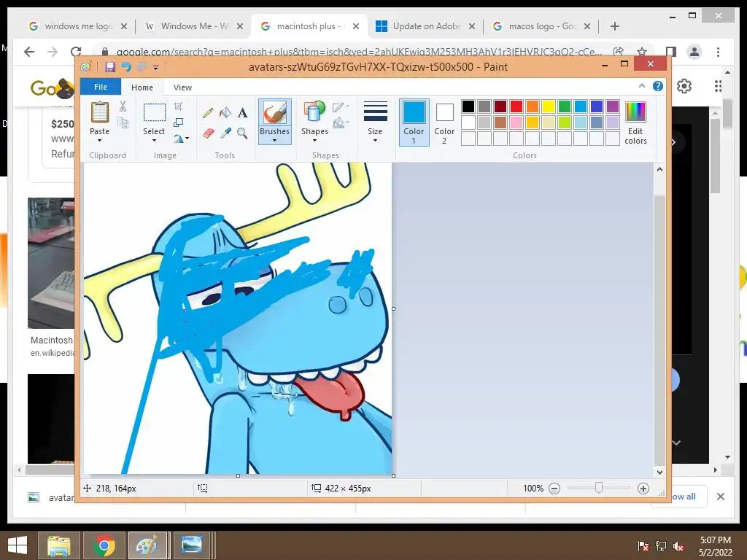747x560 pixels.
Task: Open Chrome profile avatar icon
Action: pyautogui.click(x=694, y=52)
